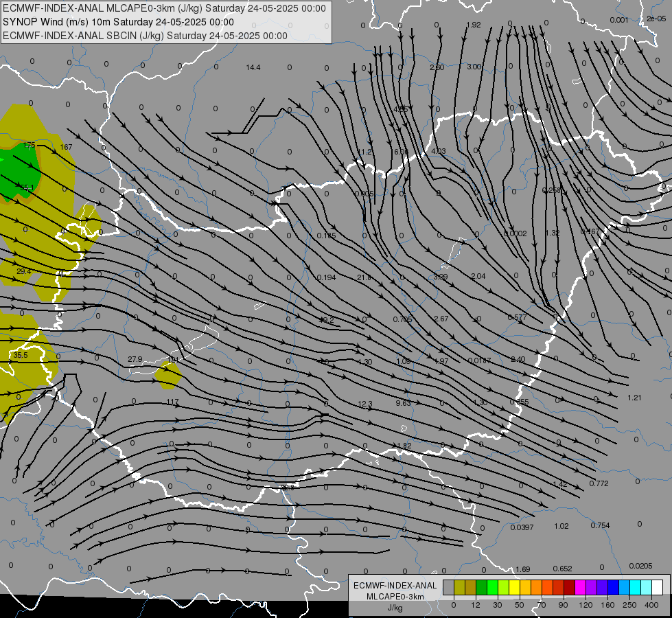
Task: Select the map value '2e-05'
Action: point(657,19)
